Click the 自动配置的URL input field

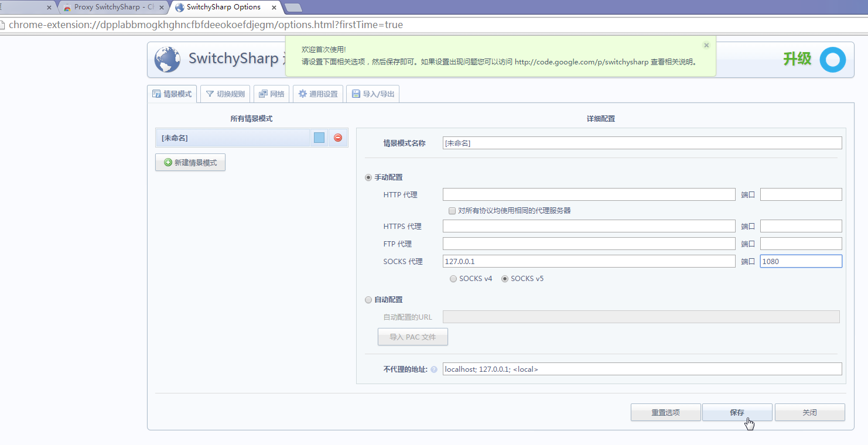641,317
